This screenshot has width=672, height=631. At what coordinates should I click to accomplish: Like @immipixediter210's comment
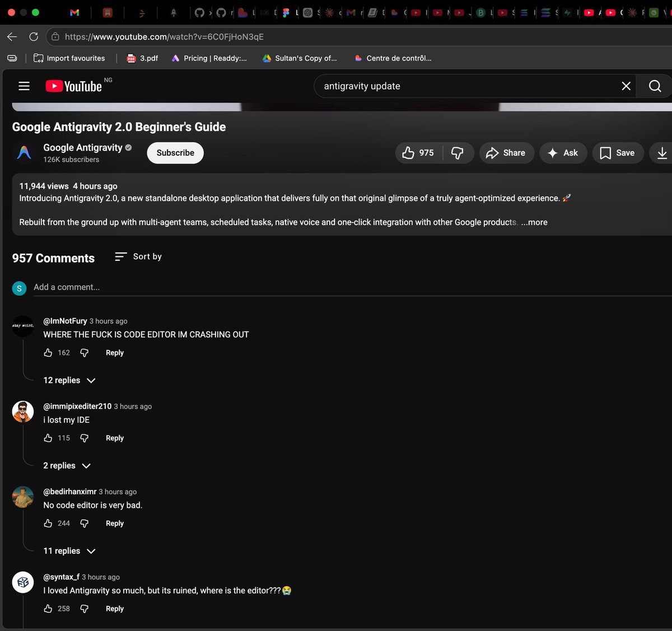(48, 438)
